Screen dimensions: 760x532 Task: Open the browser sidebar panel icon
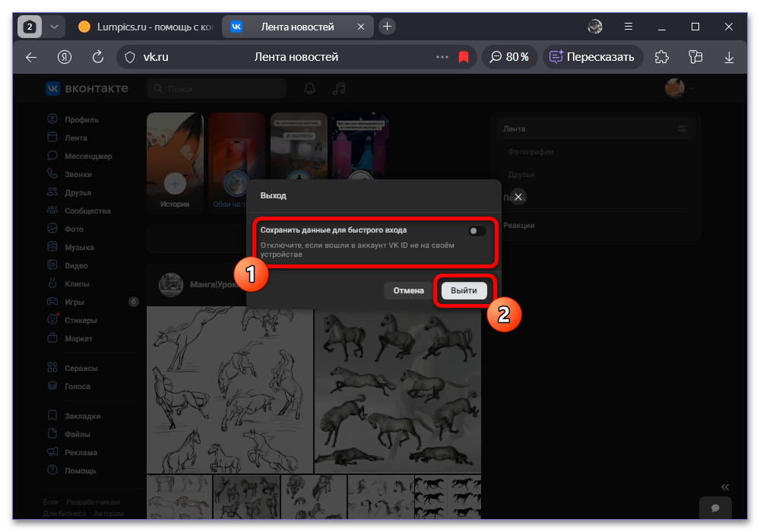tap(695, 57)
